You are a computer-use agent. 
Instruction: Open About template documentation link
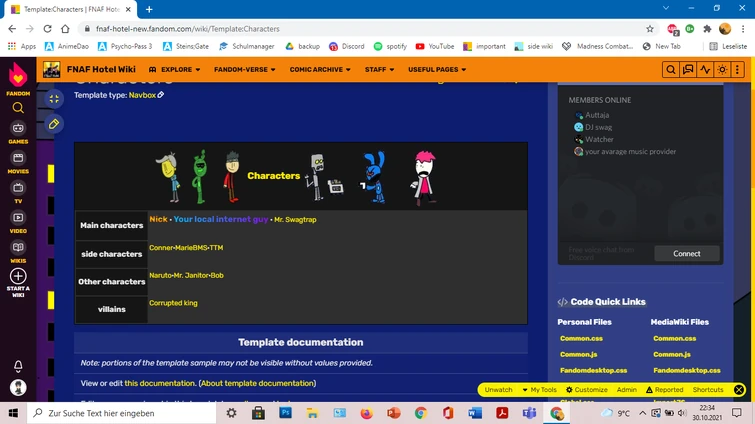coord(257,383)
